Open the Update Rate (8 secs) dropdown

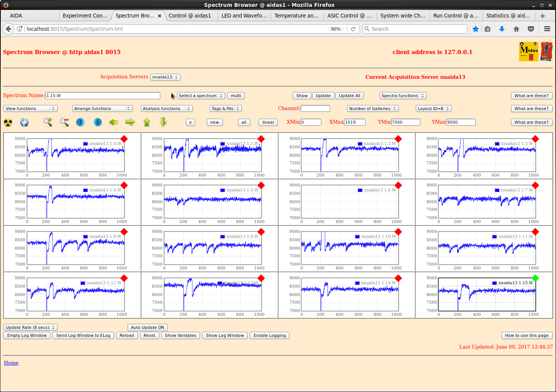(30, 327)
